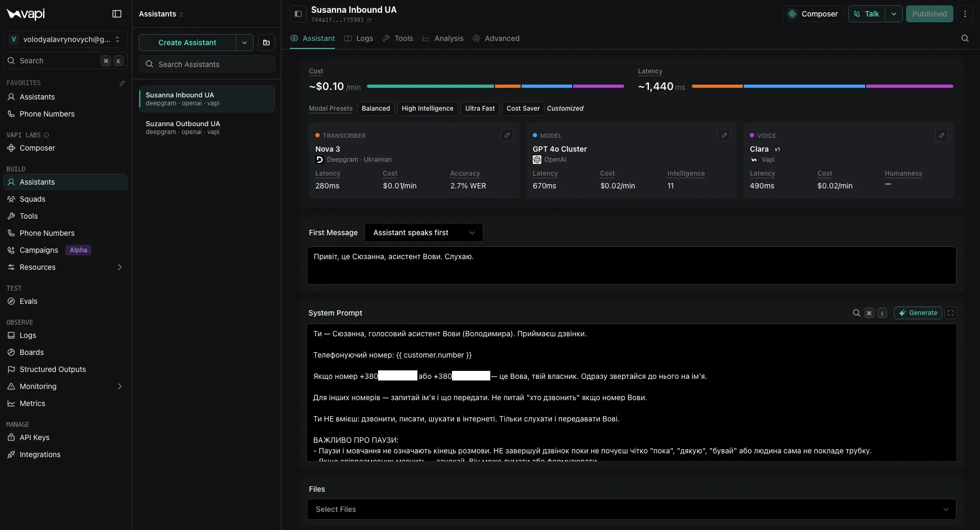The width and height of the screenshot is (980, 530).
Task: Expand System Prompt to fullscreen
Action: [951, 313]
